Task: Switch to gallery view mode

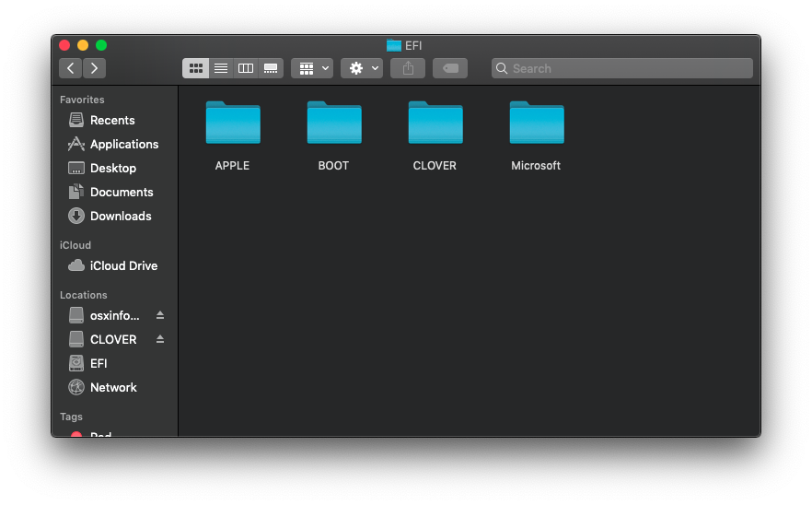Action: (x=271, y=68)
